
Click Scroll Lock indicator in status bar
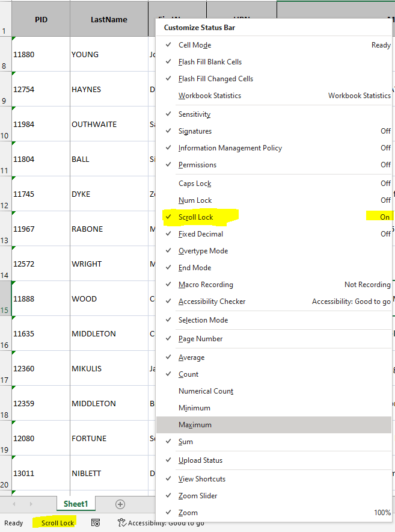click(58, 523)
